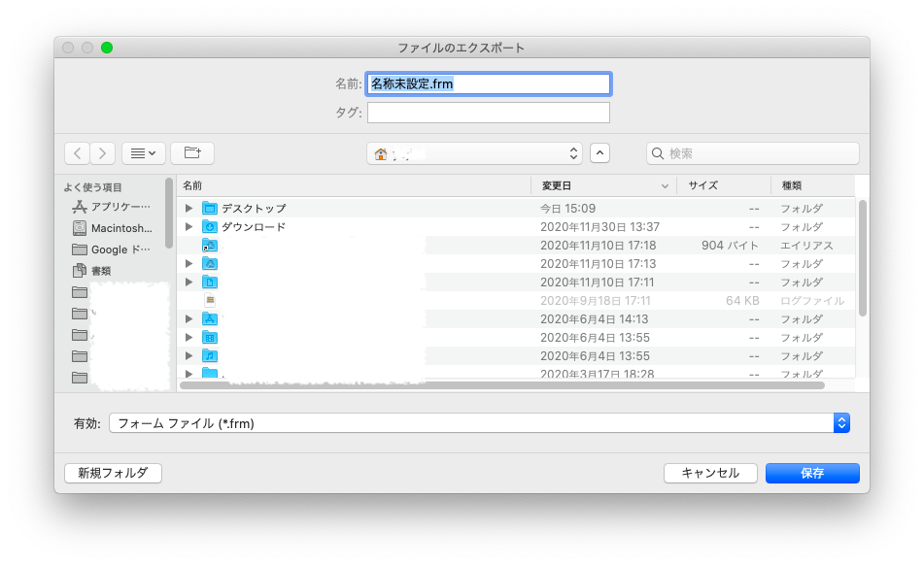924x565 pixels.
Task: Click the 保存 button
Action: tap(812, 473)
